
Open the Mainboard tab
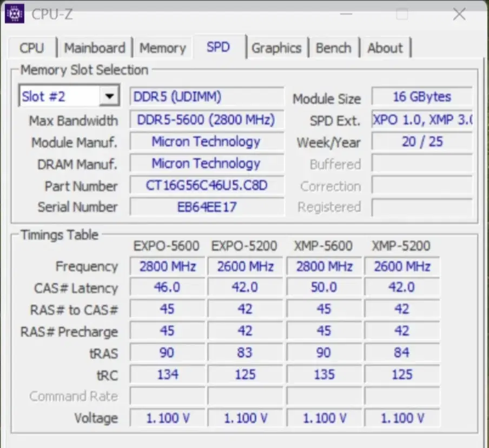pos(95,48)
